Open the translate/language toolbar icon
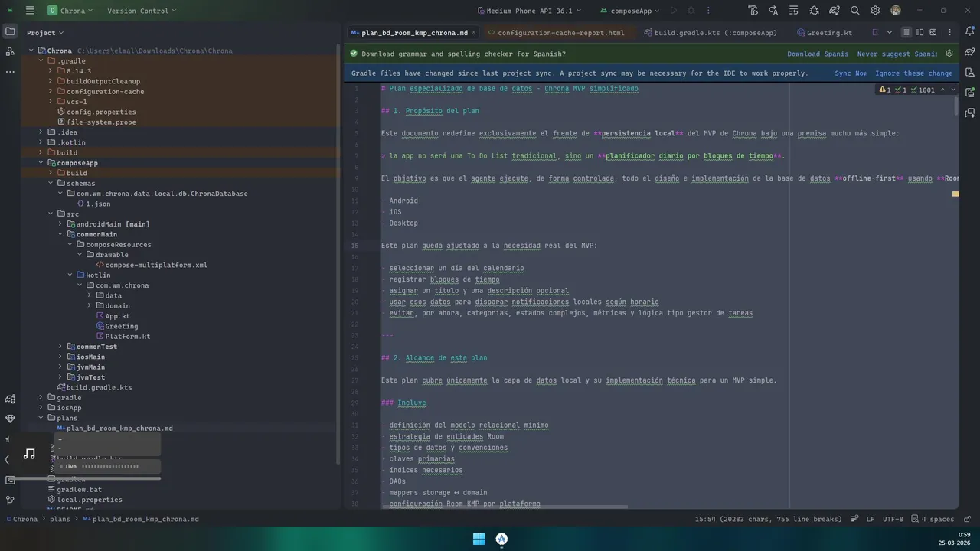The height and width of the screenshot is (551, 980). tap(773, 11)
